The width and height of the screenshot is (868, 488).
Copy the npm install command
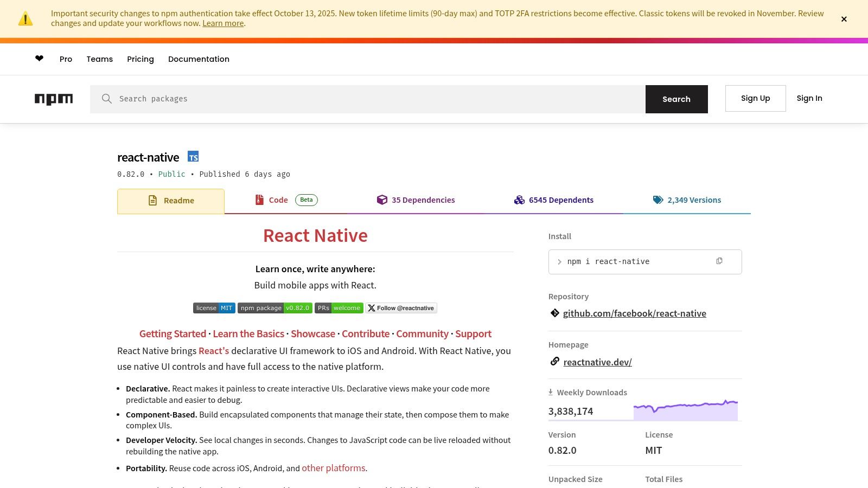point(719,261)
